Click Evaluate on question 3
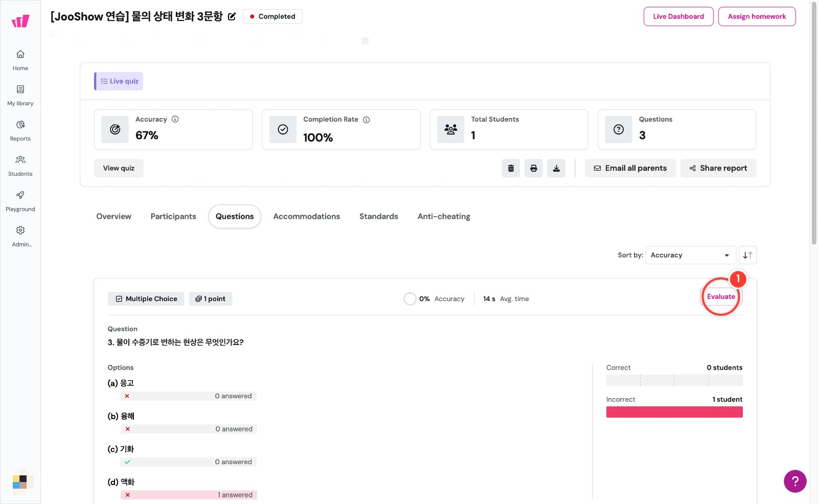This screenshot has height=504, width=818. (721, 296)
